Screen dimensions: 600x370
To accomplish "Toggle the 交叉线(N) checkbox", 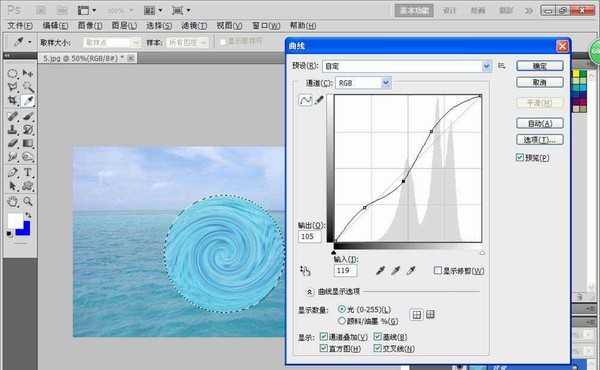I will [378, 348].
